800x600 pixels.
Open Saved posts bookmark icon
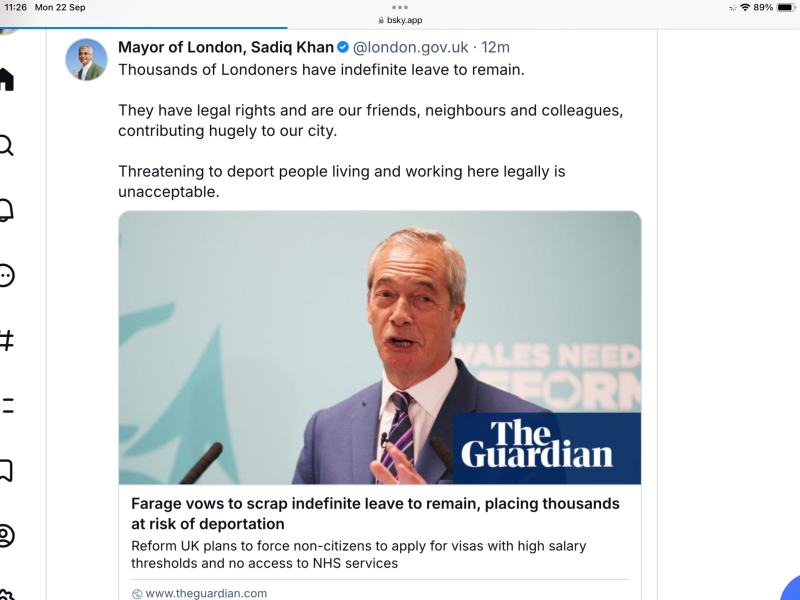coord(6,470)
